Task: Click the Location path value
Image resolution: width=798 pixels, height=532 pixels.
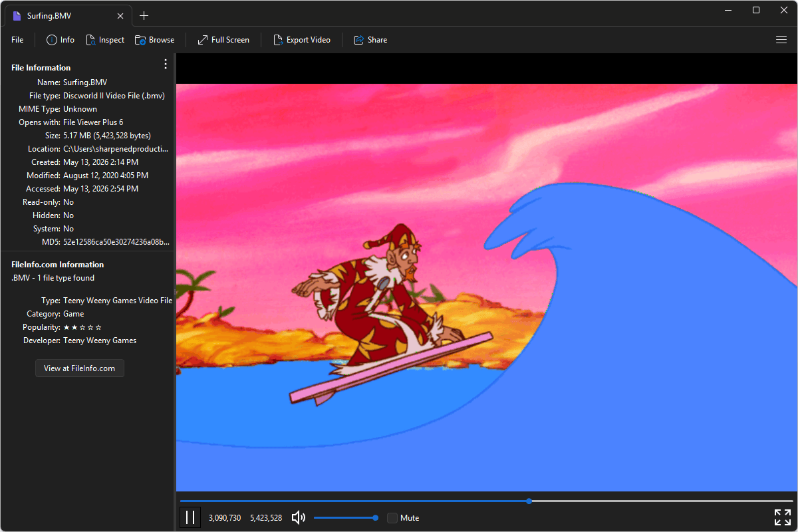Action: [x=116, y=149]
